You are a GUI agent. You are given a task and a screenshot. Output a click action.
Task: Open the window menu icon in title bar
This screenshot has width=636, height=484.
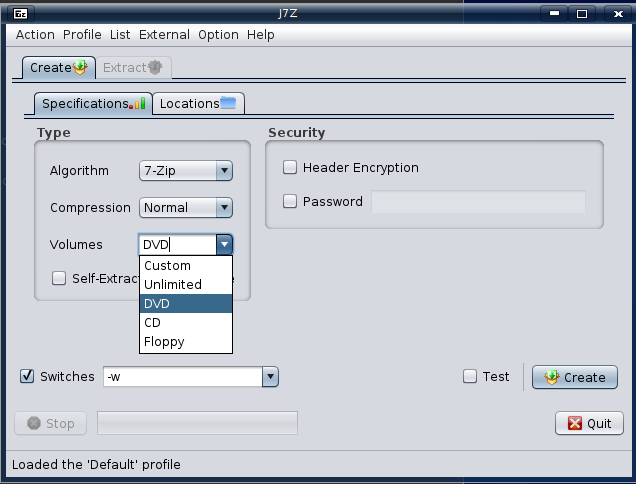[x=20, y=14]
